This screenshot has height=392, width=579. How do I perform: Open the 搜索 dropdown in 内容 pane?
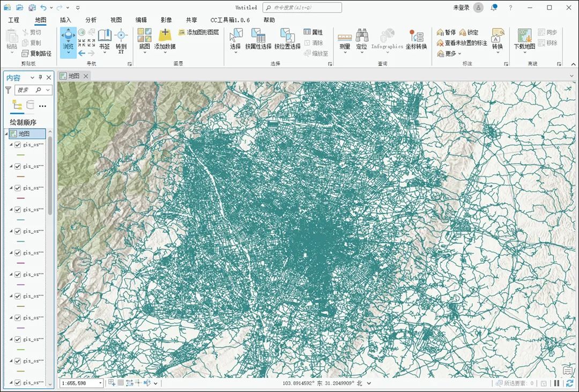(48, 90)
